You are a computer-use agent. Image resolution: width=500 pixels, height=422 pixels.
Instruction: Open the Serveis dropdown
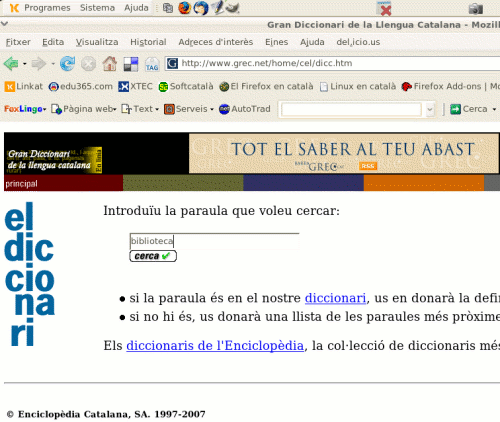pos(189,109)
